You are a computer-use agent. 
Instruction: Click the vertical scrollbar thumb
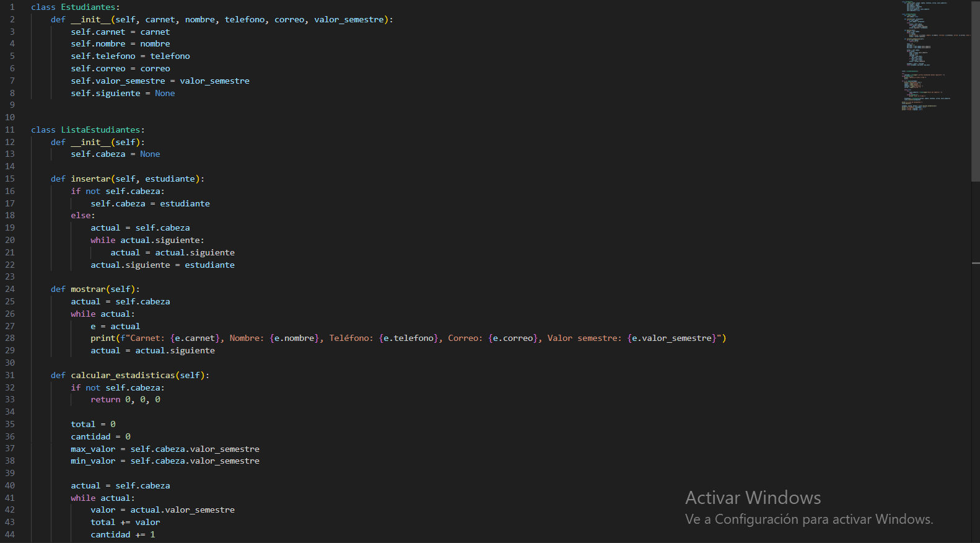[976, 90]
